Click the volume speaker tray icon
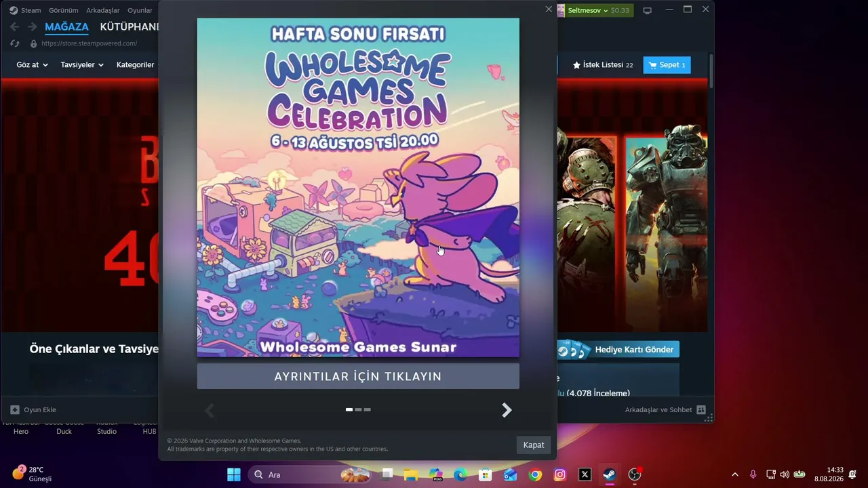 point(785,474)
